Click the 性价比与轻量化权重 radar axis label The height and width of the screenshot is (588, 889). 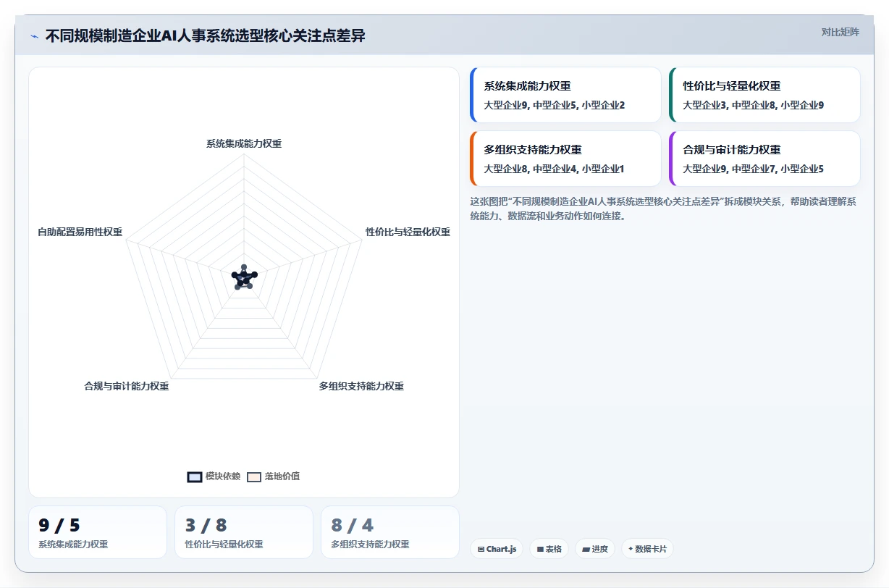click(408, 232)
